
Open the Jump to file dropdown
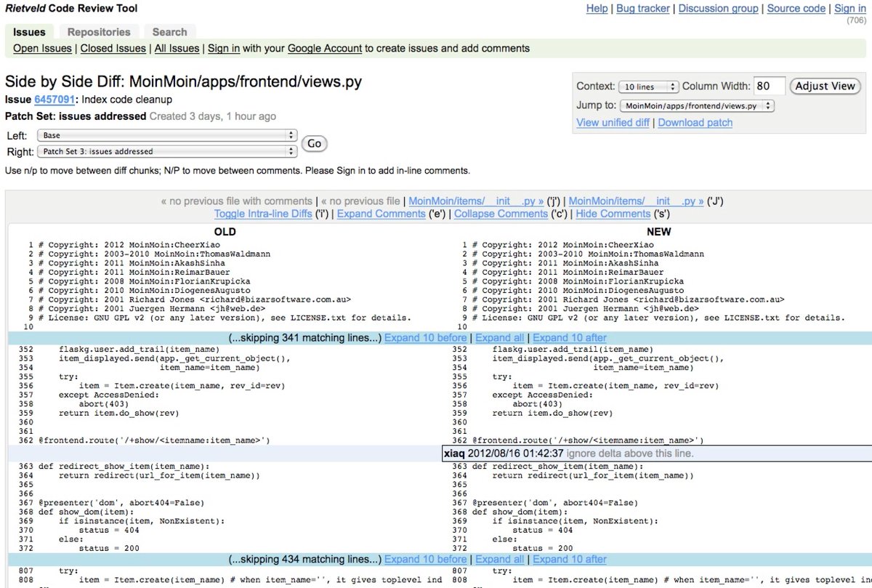point(698,105)
